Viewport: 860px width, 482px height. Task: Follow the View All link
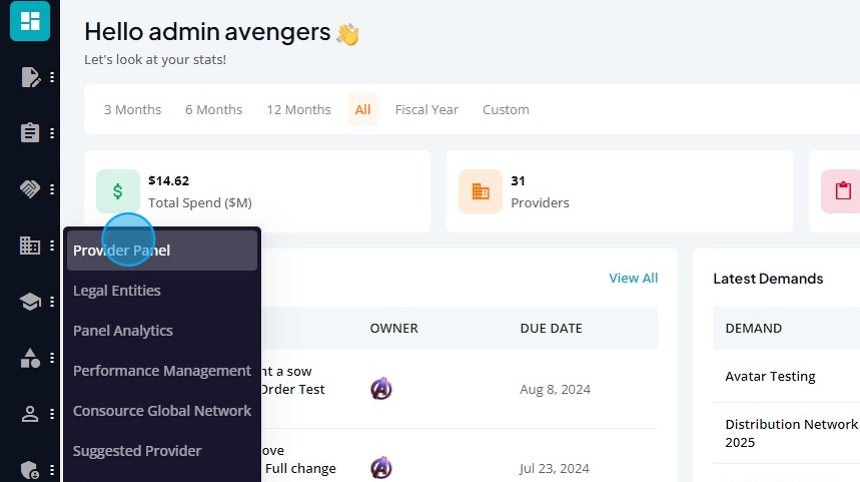click(x=633, y=278)
